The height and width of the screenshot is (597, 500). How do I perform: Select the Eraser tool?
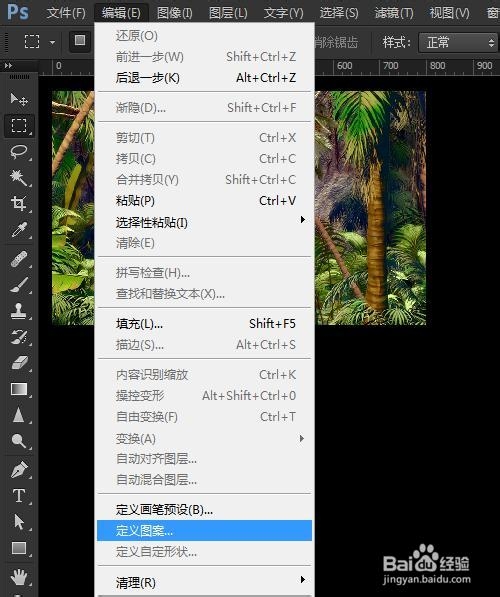19,362
